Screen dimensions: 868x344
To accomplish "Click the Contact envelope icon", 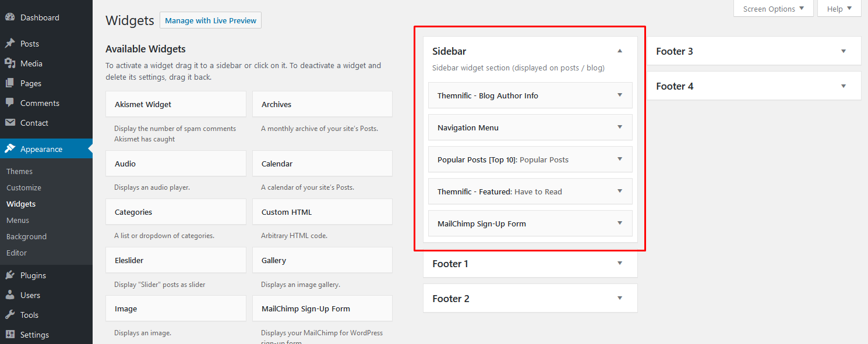I will (x=10, y=123).
